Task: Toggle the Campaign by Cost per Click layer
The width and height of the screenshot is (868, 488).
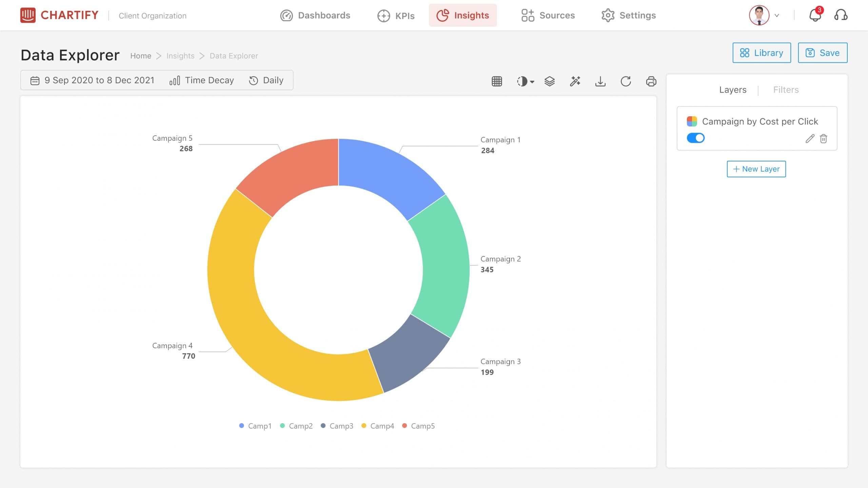Action: 695,138
